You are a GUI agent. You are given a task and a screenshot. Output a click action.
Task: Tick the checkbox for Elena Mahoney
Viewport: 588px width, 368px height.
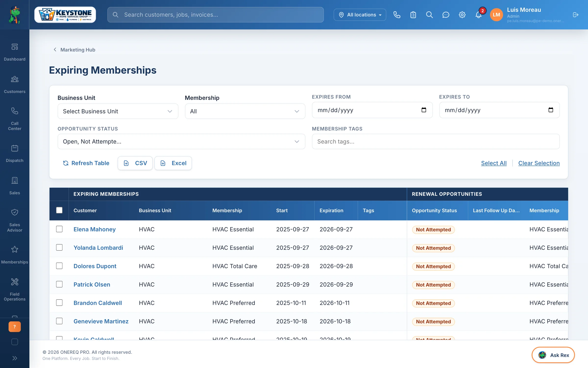click(59, 229)
